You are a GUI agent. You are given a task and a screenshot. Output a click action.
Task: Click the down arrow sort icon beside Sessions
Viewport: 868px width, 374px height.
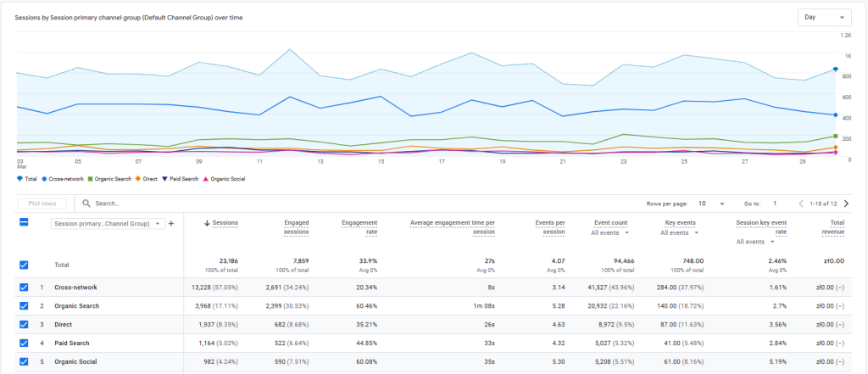coord(208,223)
